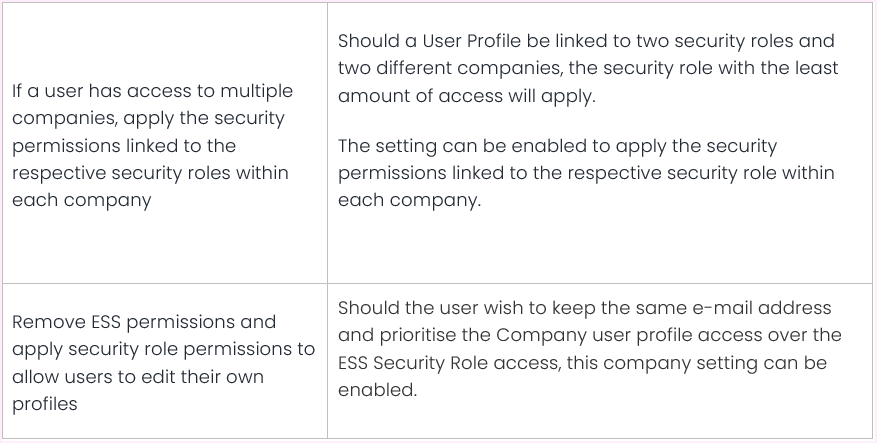Image resolution: width=877 pixels, height=443 pixels.
Task: Click the paragraph starting "Should a User Profile"
Action: pos(587,68)
